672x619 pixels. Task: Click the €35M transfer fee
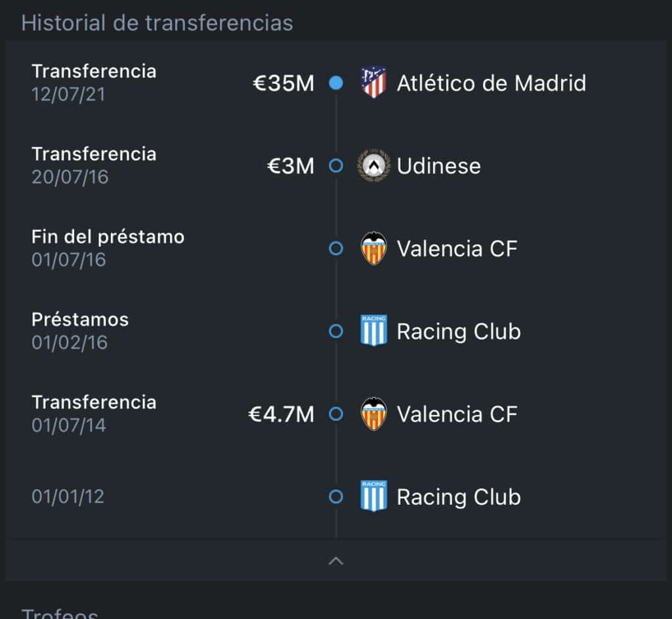283,83
